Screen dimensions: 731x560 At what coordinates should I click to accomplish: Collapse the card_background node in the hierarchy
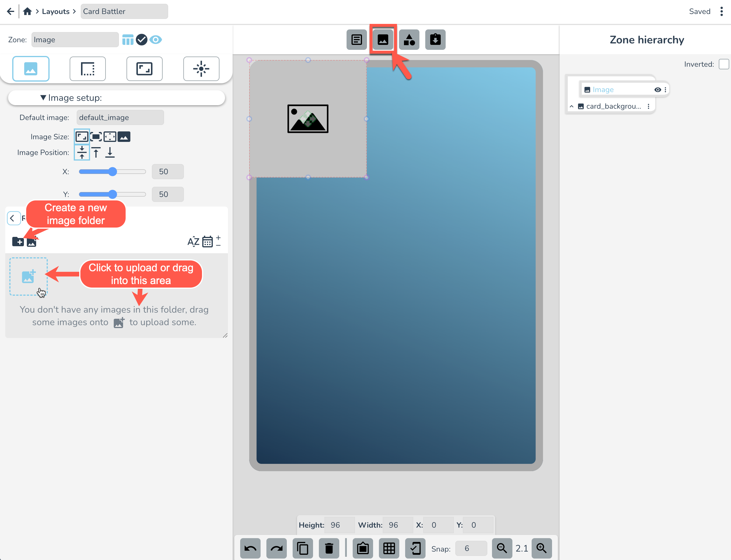pyautogui.click(x=572, y=106)
